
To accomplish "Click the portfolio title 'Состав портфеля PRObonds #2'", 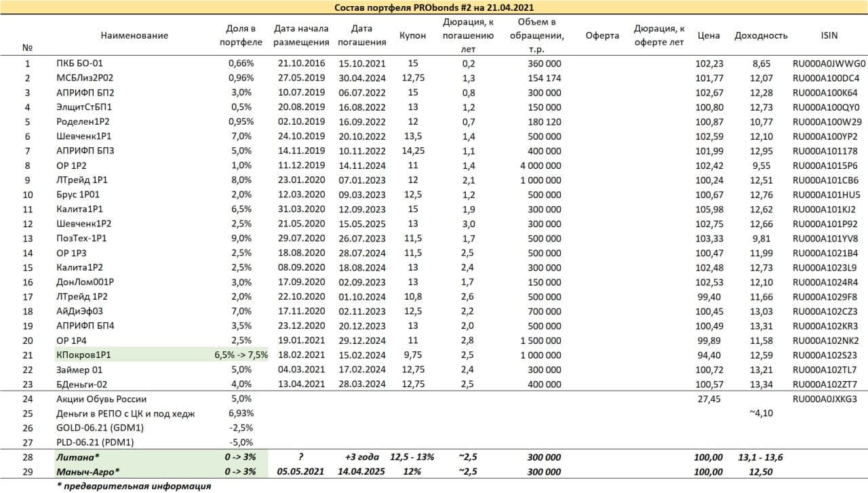I will (433, 7).
